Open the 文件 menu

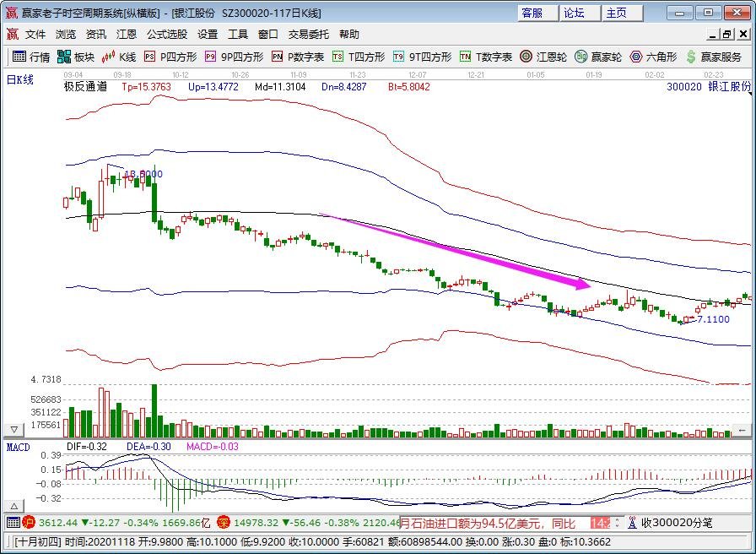(x=35, y=35)
